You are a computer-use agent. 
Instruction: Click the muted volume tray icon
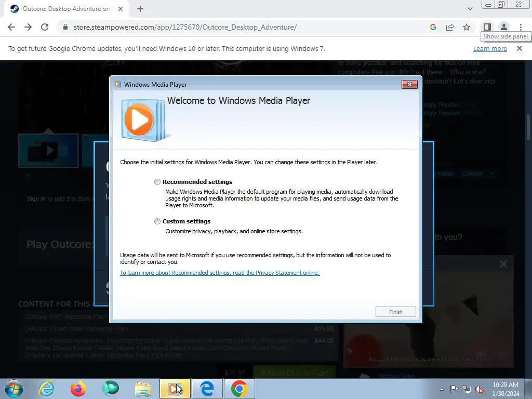480,389
